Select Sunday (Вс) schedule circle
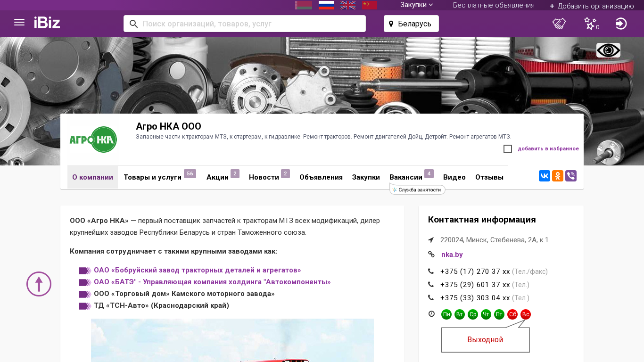The image size is (644, 362). point(526,314)
